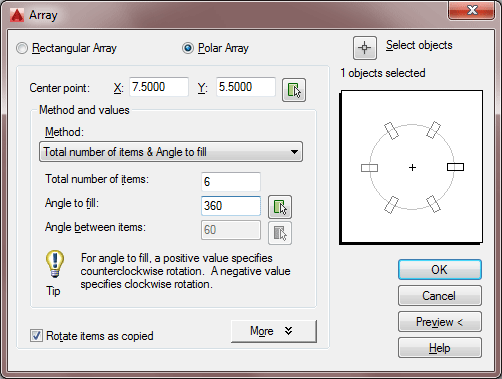Click the polar array preview thumbnail

click(x=412, y=167)
